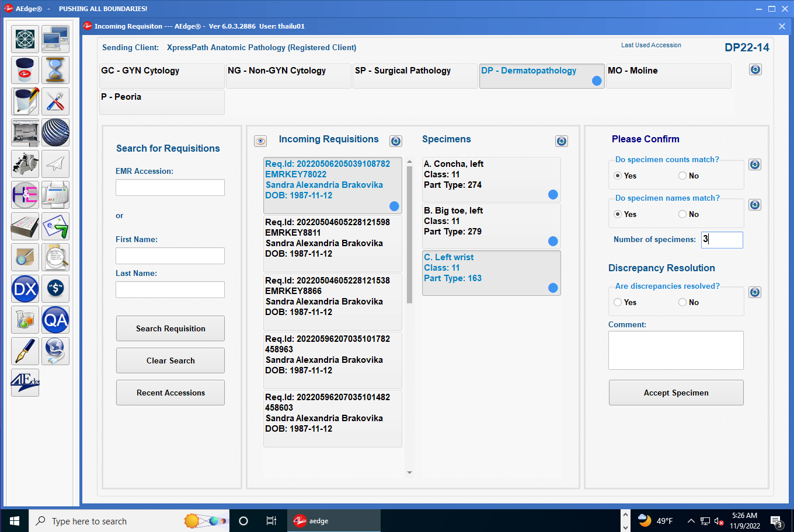Click the round icon beside the Incoming Requisitions header
This screenshot has width=794, height=532.
pos(396,141)
